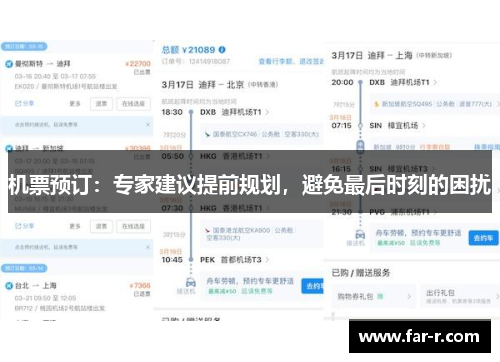
Task: Click booking date tag 03-05 at top
Action: pyautogui.click(x=24, y=46)
